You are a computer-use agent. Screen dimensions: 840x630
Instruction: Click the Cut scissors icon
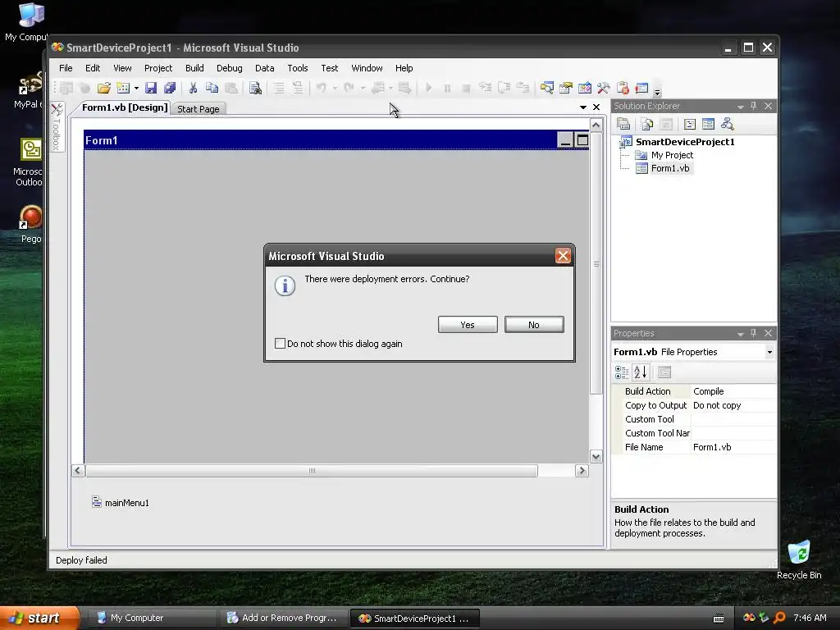coord(193,88)
